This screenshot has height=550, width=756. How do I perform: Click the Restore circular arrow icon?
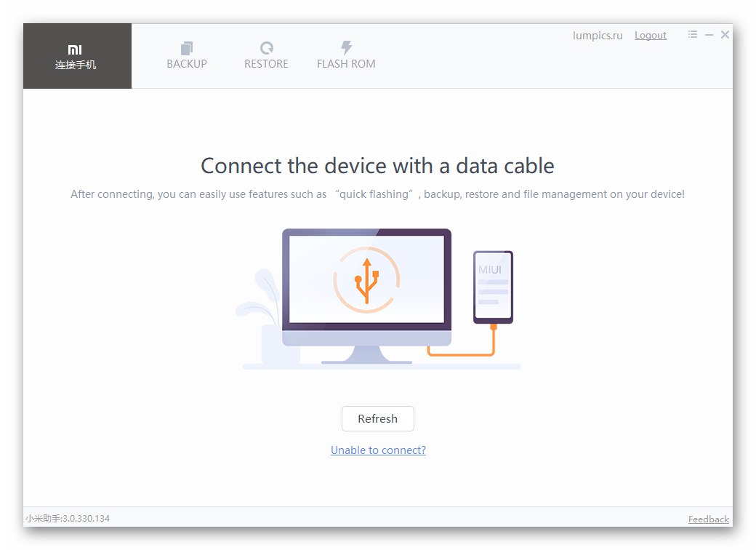coord(267,48)
